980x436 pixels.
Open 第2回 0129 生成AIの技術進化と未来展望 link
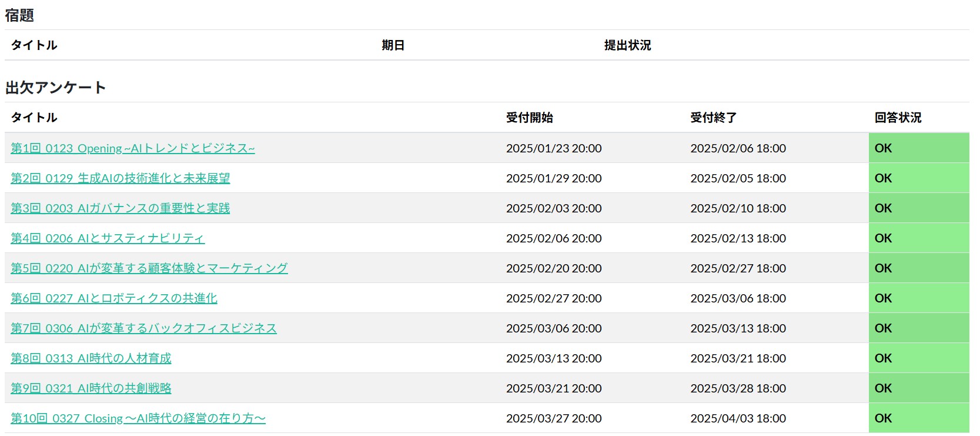120,178
